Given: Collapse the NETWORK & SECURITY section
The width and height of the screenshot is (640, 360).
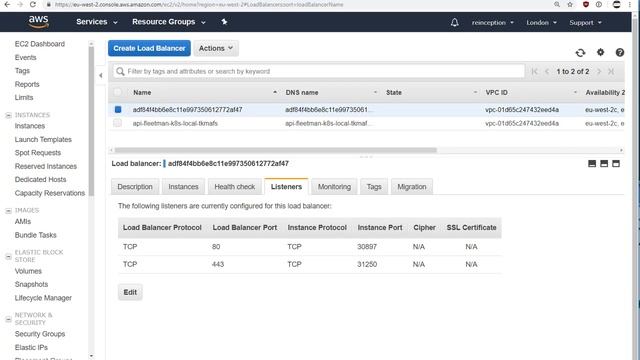Looking at the screenshot, I should 8,319.
